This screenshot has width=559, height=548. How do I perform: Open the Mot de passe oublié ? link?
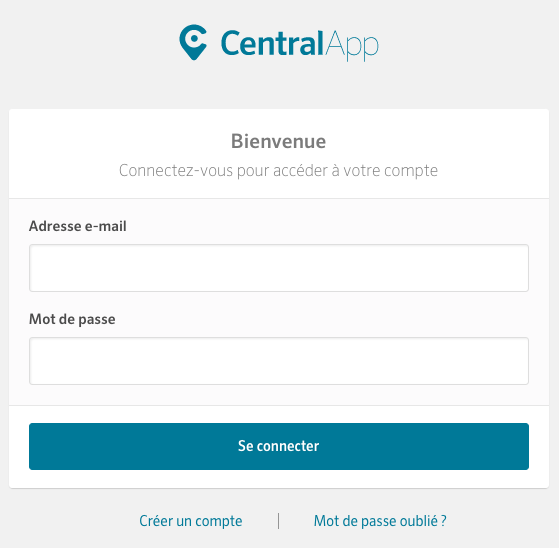click(380, 521)
